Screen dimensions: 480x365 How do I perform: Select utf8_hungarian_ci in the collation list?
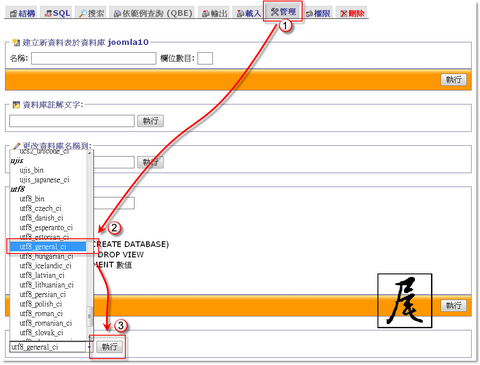pos(48,256)
